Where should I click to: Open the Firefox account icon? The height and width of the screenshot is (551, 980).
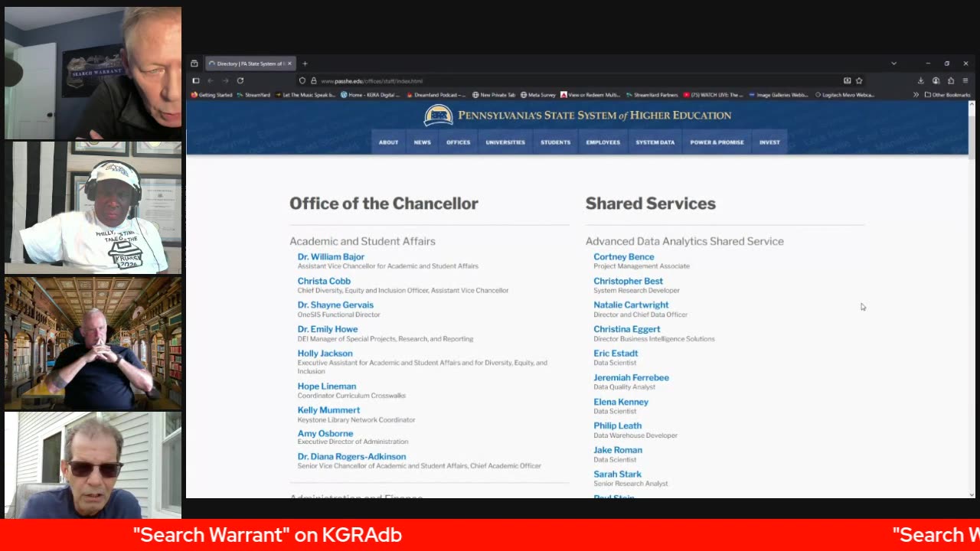tap(936, 80)
